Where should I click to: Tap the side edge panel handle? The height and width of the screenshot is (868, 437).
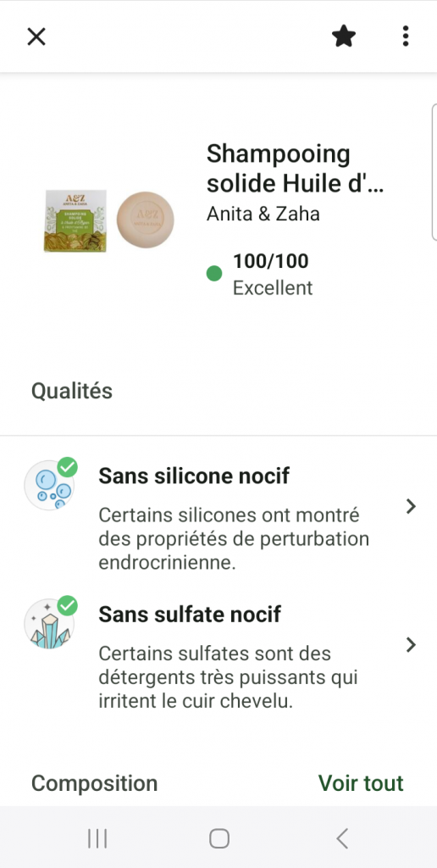[x=434, y=171]
